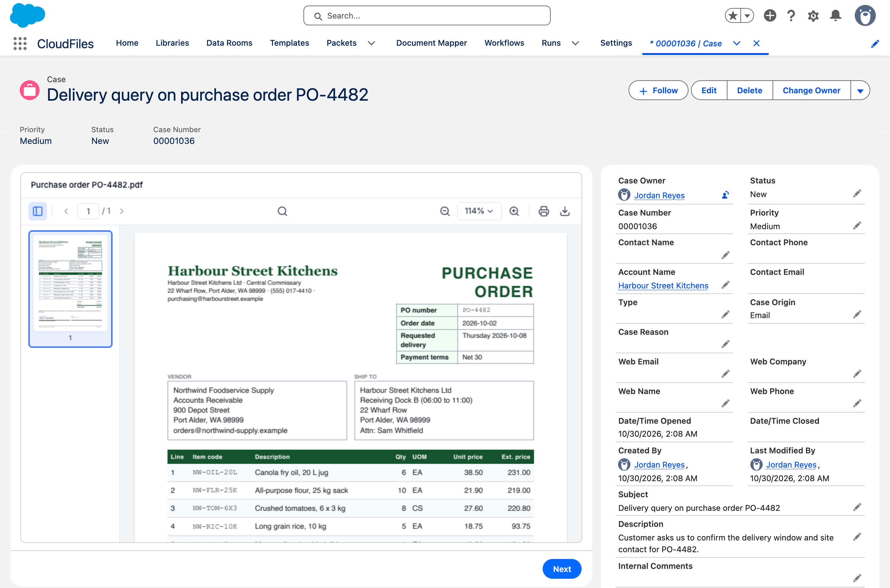Edit the Subject field pencil
The width and height of the screenshot is (890, 588).
[x=857, y=507]
